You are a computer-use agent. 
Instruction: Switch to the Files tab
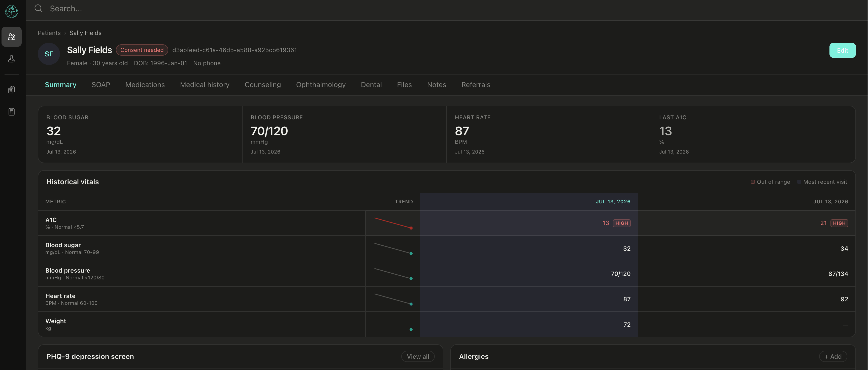coord(404,85)
